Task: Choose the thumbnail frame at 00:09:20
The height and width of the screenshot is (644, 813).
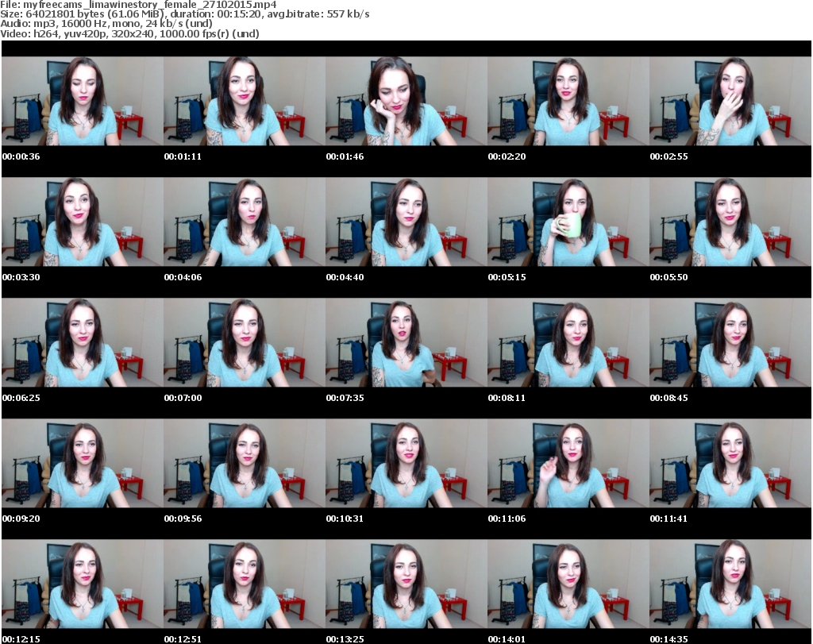Action: (x=83, y=463)
